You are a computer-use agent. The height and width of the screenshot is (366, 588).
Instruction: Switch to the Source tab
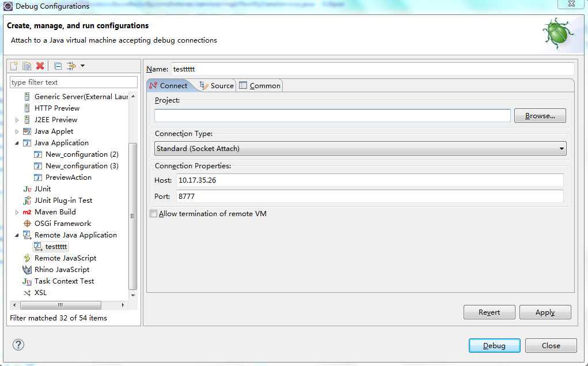point(217,86)
